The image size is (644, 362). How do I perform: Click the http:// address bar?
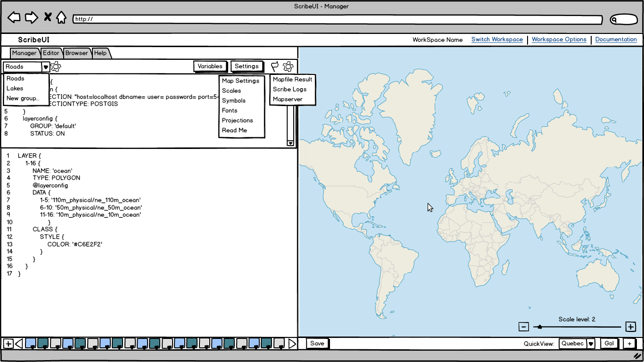pyautogui.click(x=338, y=20)
